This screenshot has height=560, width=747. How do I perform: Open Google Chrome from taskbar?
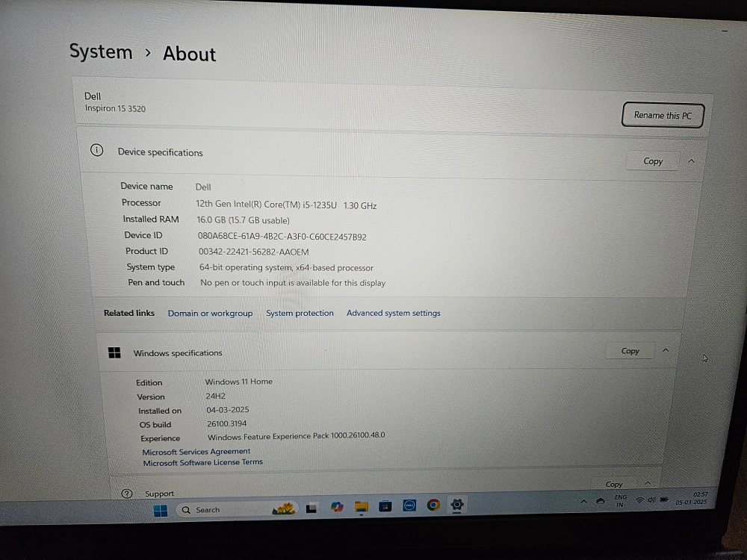[433, 505]
